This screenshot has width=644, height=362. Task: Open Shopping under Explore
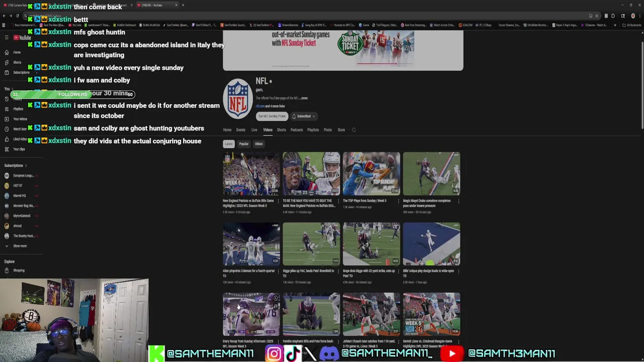pos(15,270)
